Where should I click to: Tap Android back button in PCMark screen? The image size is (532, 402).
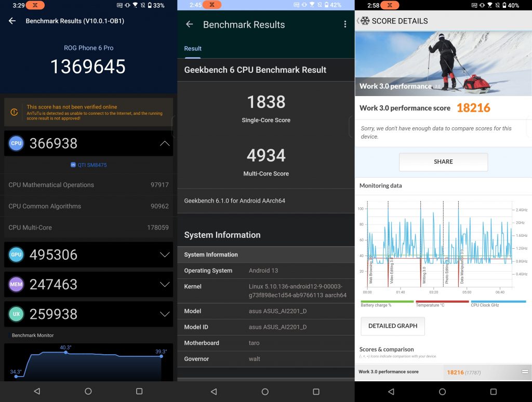[391, 392]
